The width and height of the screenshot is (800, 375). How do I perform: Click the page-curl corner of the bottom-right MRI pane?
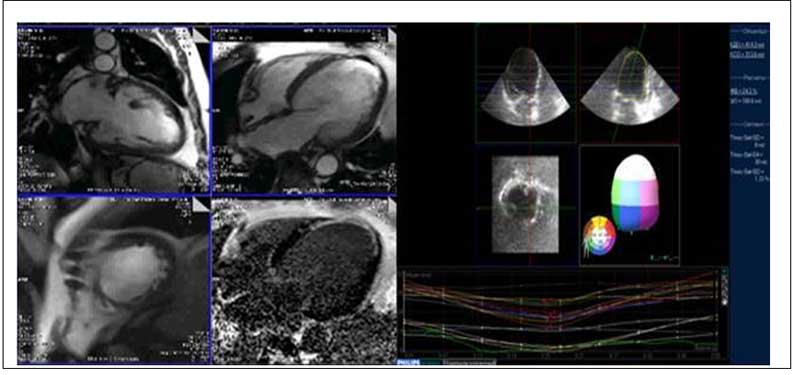tap(391, 204)
